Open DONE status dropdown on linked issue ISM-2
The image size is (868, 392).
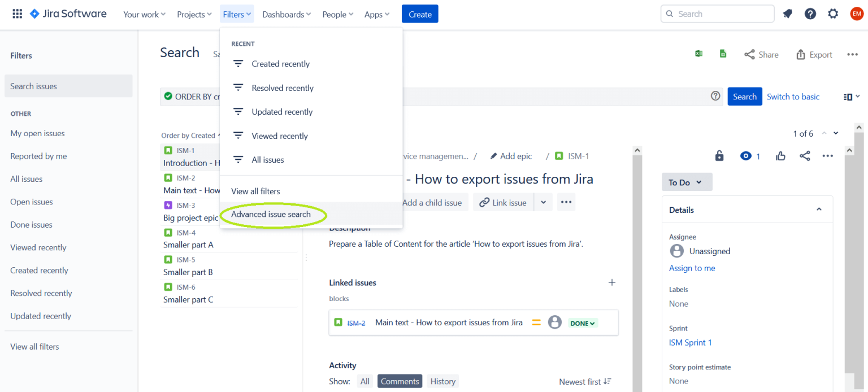[582, 323]
